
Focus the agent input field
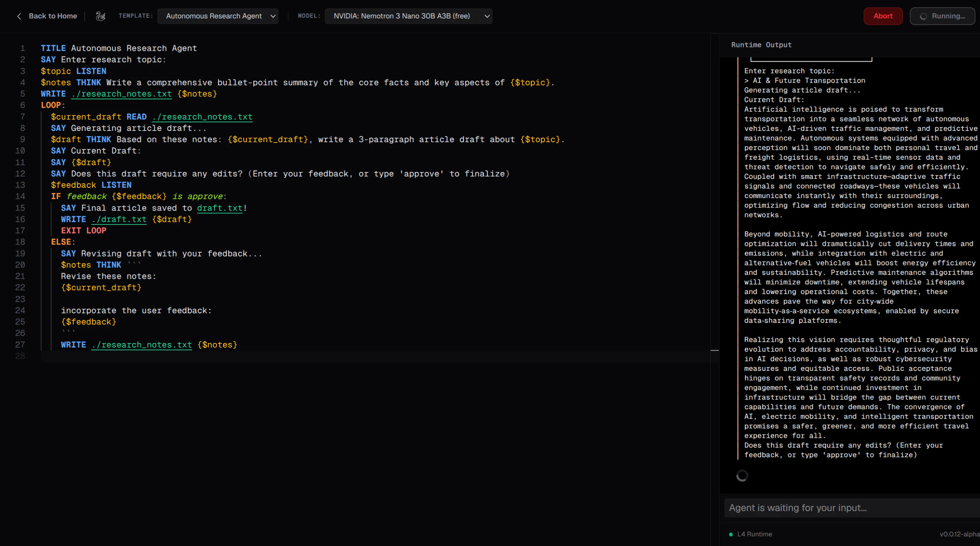[x=852, y=508]
